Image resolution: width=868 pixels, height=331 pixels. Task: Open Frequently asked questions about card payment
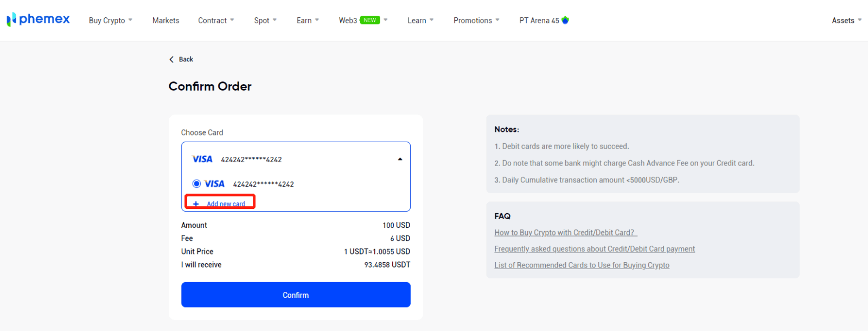[x=595, y=249]
